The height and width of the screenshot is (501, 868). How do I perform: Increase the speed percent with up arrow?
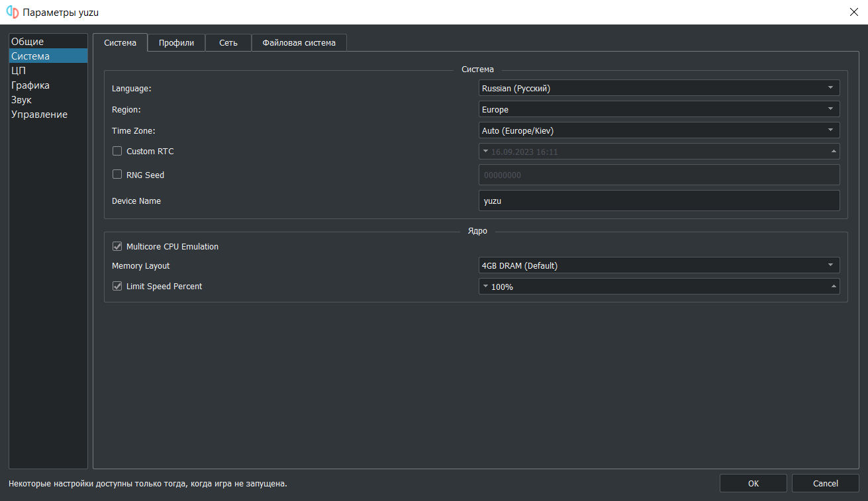pos(834,287)
